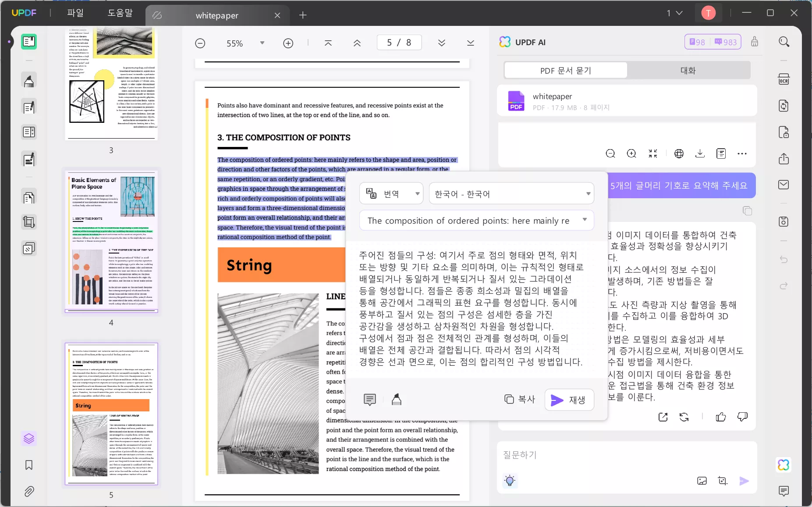Go to the previous page arrow

(x=357, y=43)
